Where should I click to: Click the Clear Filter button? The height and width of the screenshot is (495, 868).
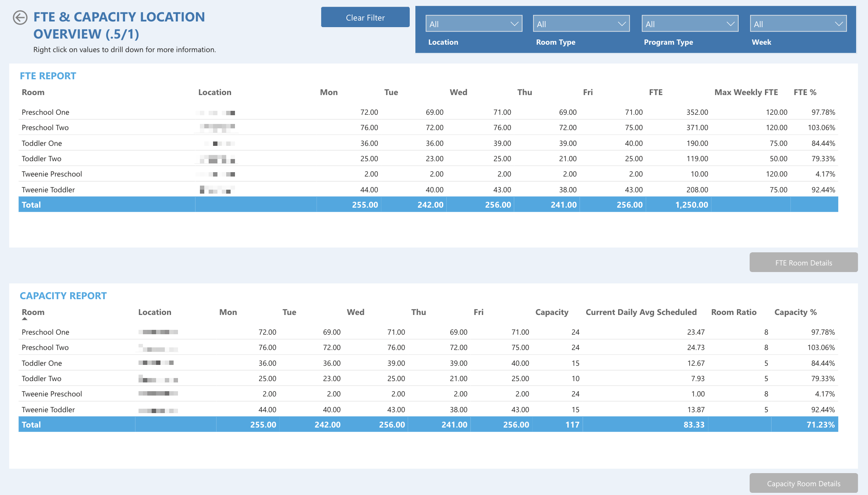(x=365, y=17)
